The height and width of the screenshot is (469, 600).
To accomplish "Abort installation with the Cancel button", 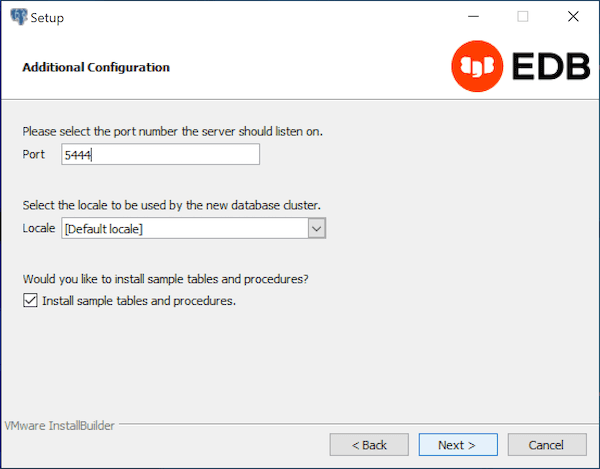I will coord(546,444).
